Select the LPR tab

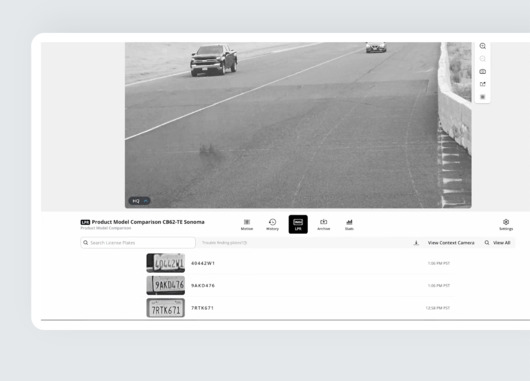click(298, 224)
